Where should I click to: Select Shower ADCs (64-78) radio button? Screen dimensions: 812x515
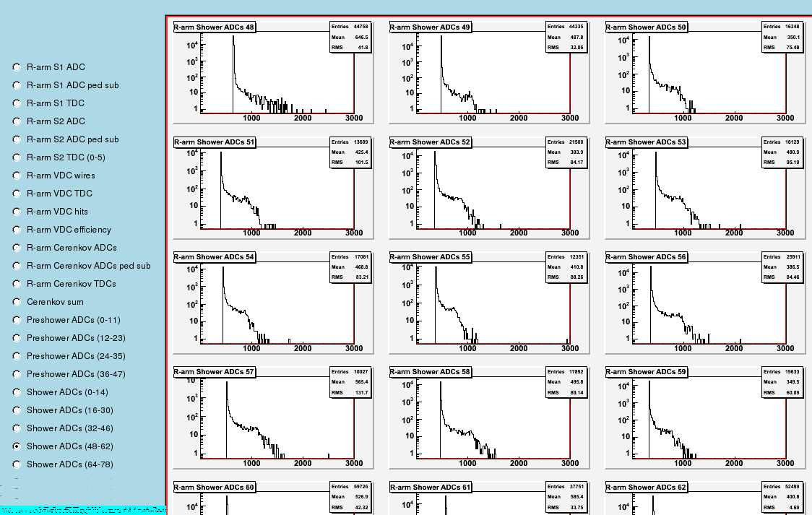tap(17, 464)
